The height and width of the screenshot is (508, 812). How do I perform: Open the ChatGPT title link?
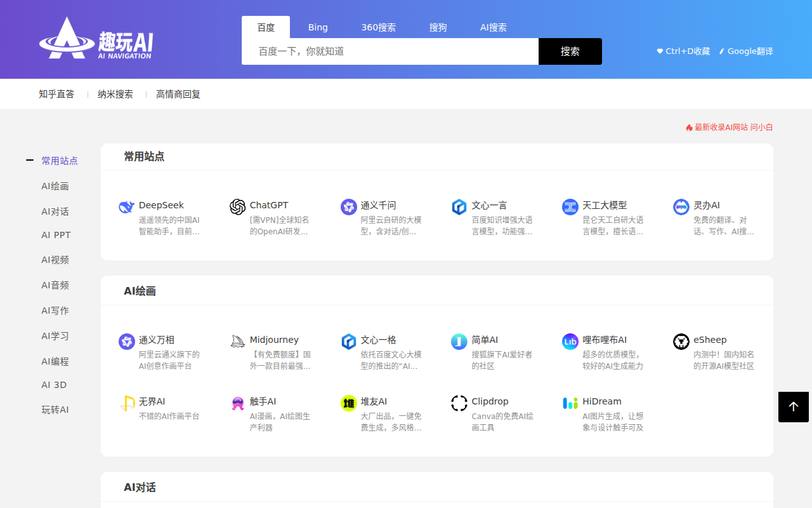[269, 205]
